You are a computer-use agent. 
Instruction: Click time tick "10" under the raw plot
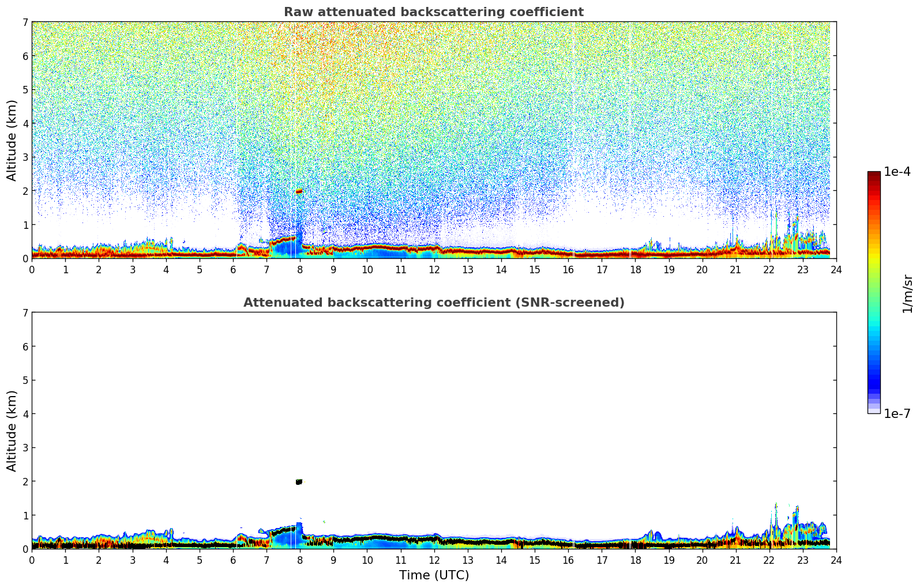click(x=367, y=269)
